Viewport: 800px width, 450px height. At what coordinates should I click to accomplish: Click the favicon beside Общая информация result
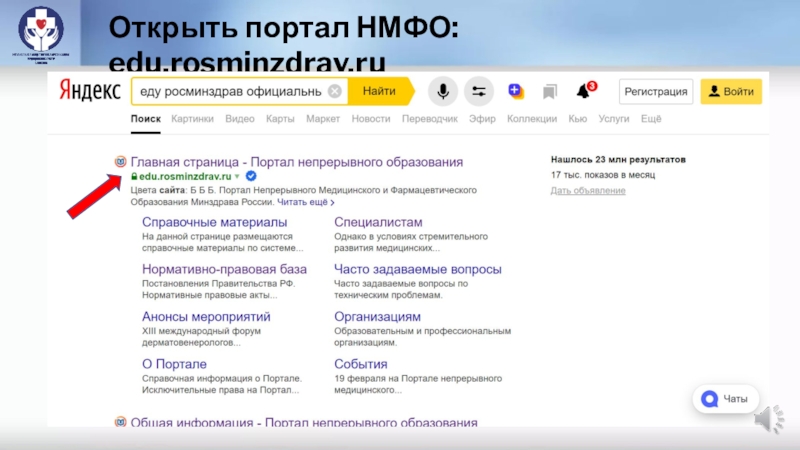click(120, 421)
